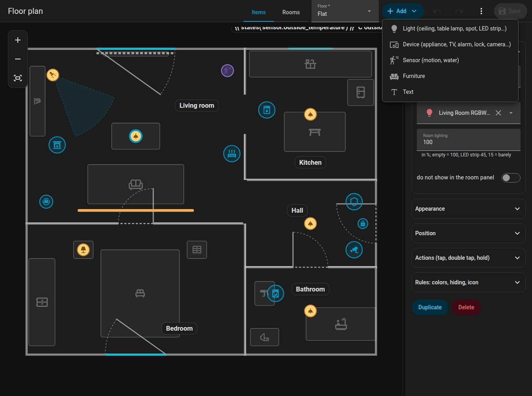
Task: Expand Rules: colors, hiding, icon
Action: tap(469, 282)
